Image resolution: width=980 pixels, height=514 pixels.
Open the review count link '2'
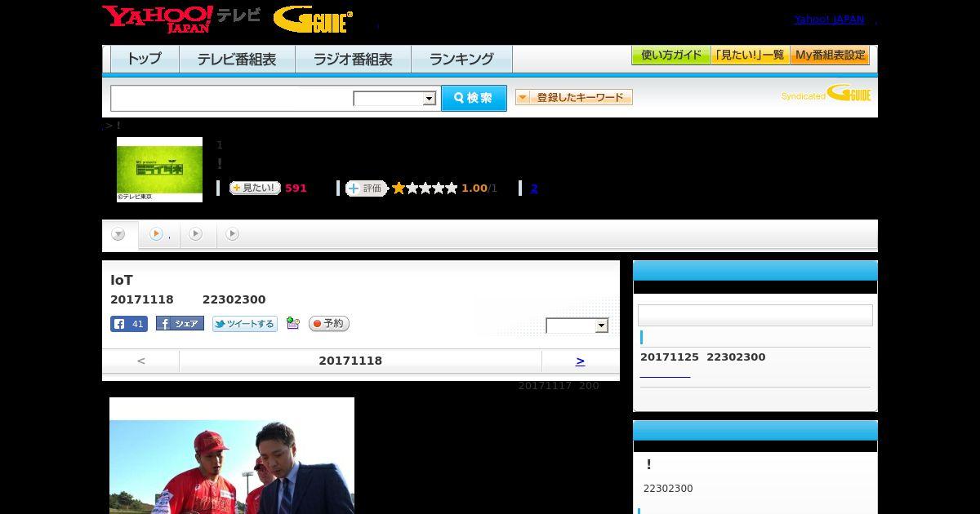point(534,188)
